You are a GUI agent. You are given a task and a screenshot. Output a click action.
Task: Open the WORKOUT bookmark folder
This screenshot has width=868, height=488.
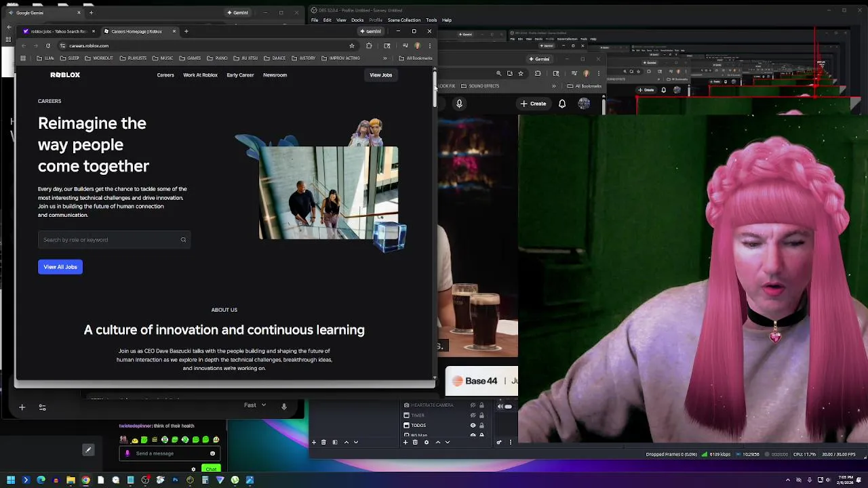tap(99, 58)
